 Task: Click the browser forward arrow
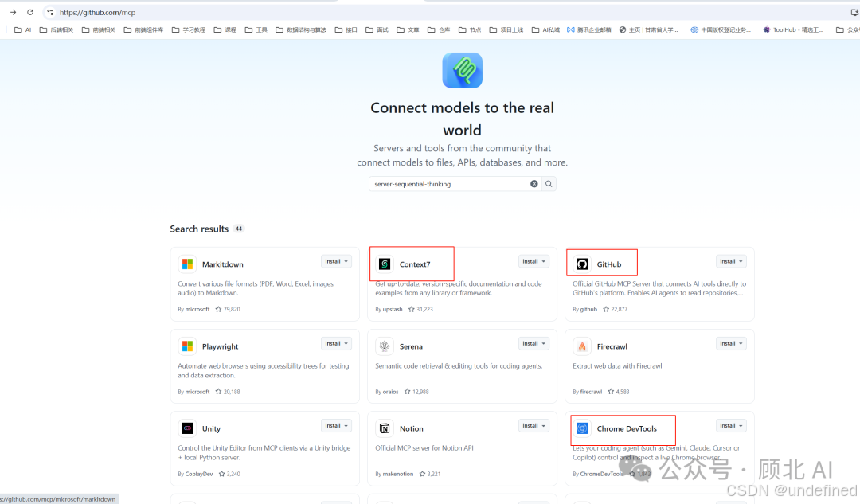click(x=14, y=12)
